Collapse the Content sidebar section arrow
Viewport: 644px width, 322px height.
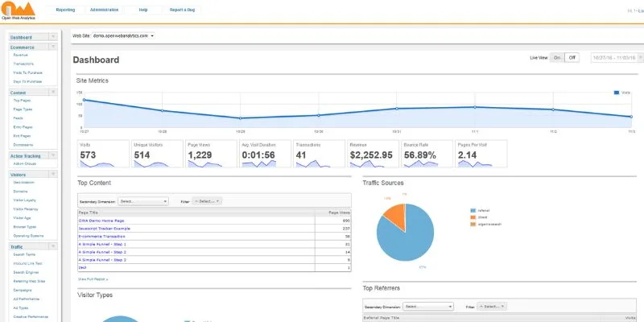53,93
